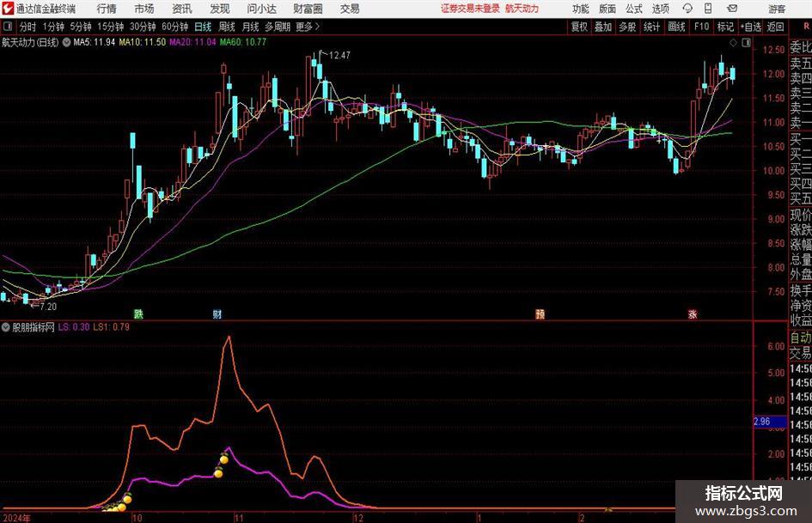Click the 叠加 overlay button

[603, 27]
